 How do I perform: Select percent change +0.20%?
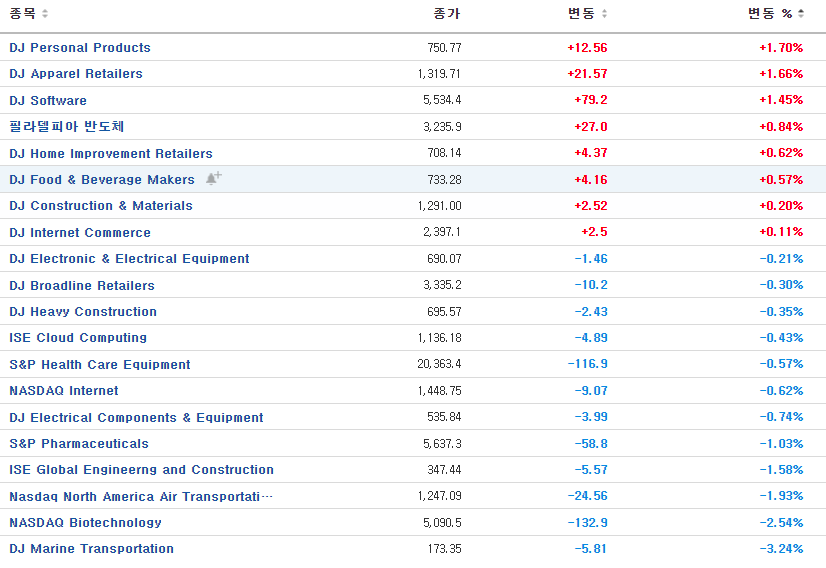781,206
